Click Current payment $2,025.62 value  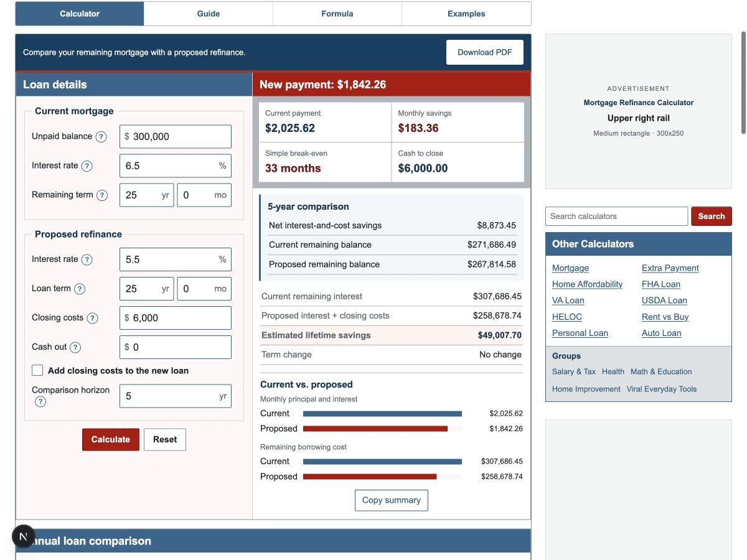pos(290,129)
